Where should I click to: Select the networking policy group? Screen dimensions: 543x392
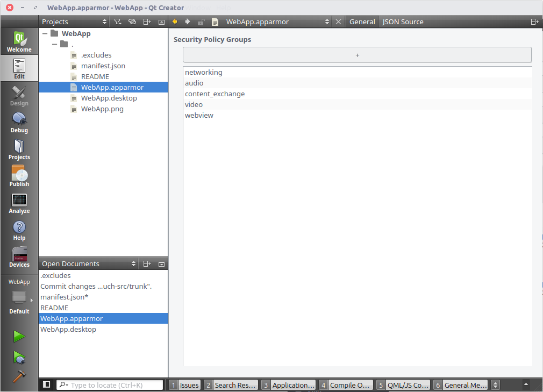point(358,73)
